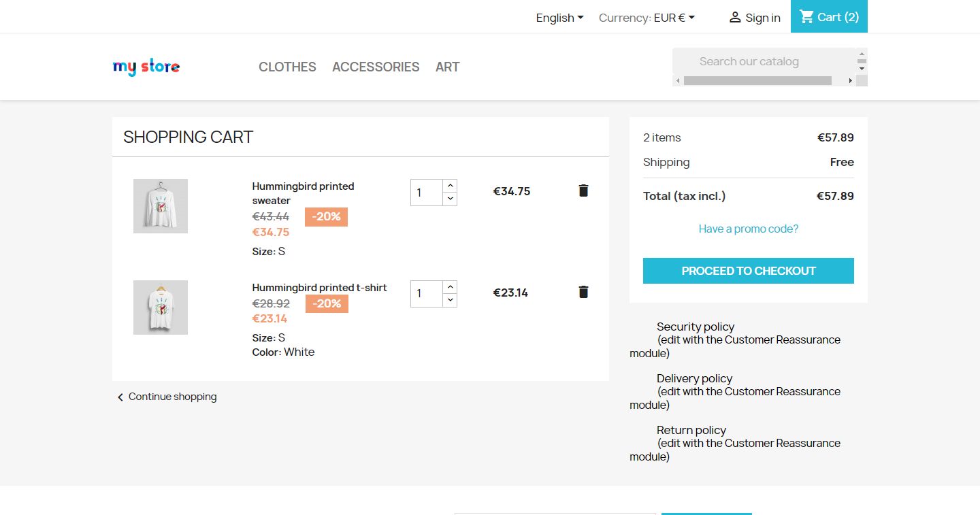This screenshot has width=980, height=515.
Task: Click the Have a promo code? link
Action: click(x=748, y=229)
